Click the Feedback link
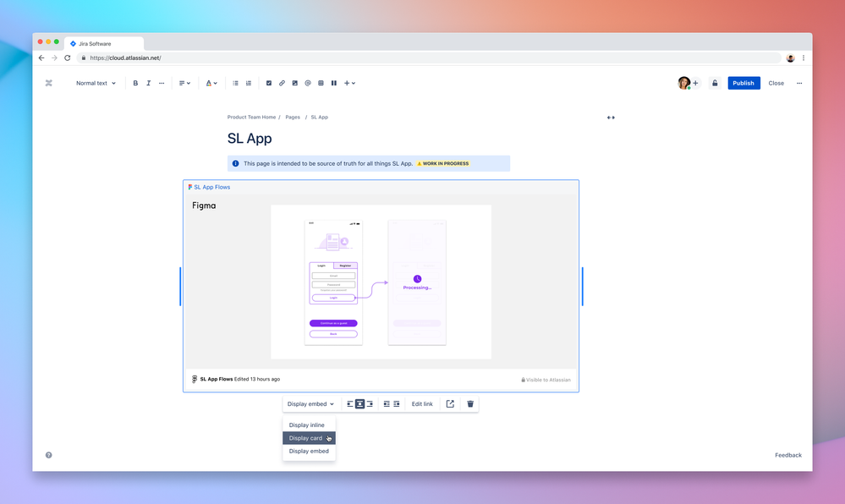The image size is (845, 504). (787, 455)
